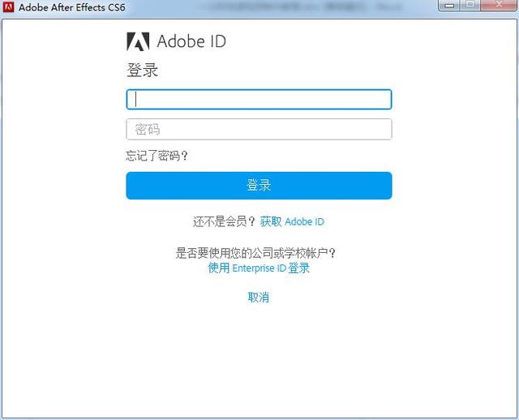This screenshot has height=420, width=519.
Task: Focus the 密码 password field
Action: coord(259,129)
